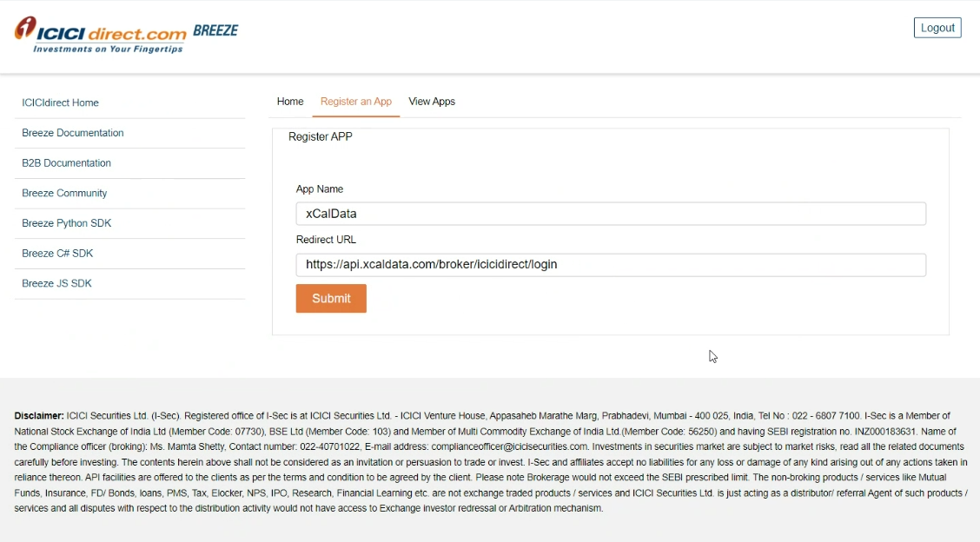
Task: View the B2B Documentation
Action: pos(66,162)
